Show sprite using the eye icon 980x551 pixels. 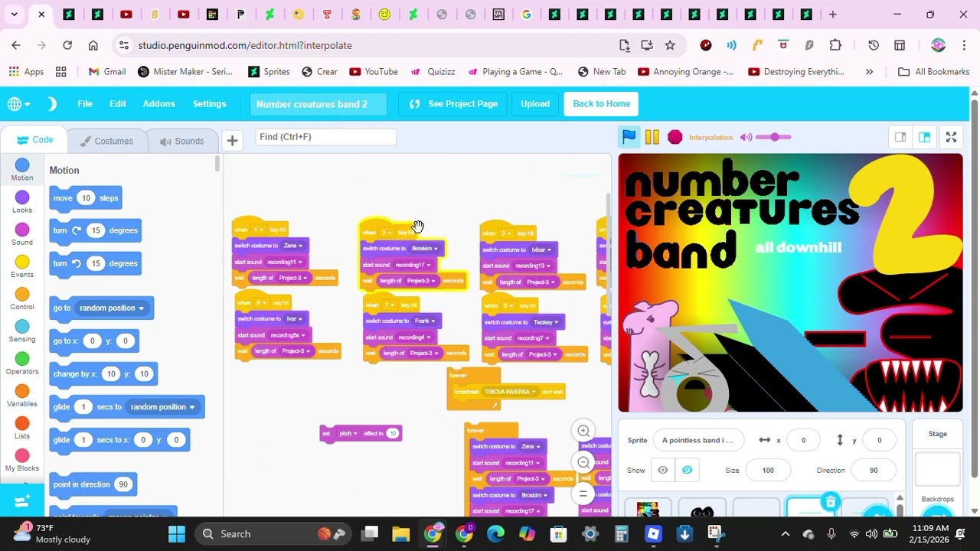pos(663,470)
